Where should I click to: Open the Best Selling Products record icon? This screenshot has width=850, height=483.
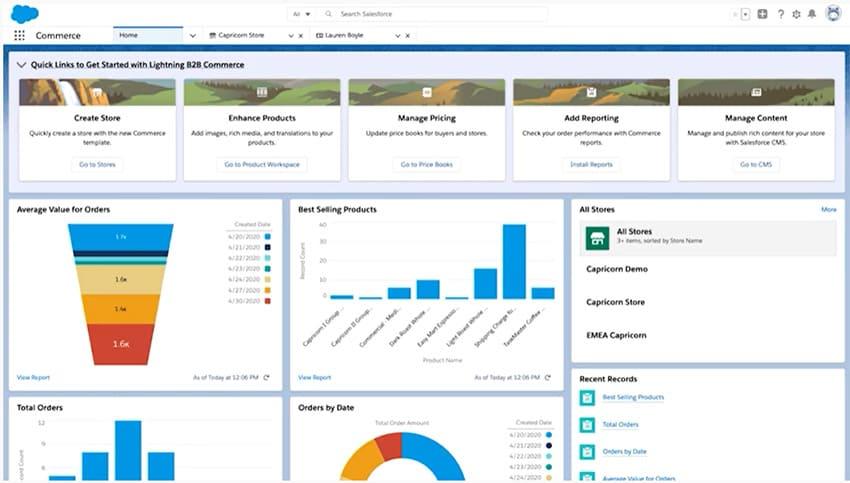[588, 398]
